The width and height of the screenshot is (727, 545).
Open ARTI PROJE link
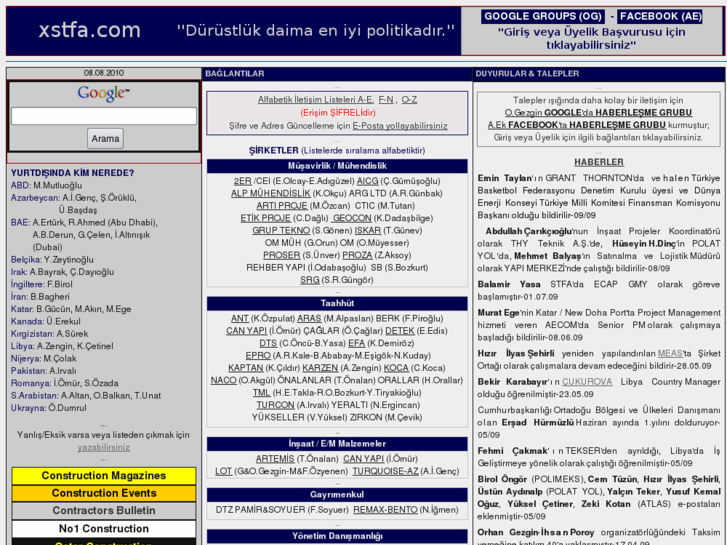(x=282, y=206)
